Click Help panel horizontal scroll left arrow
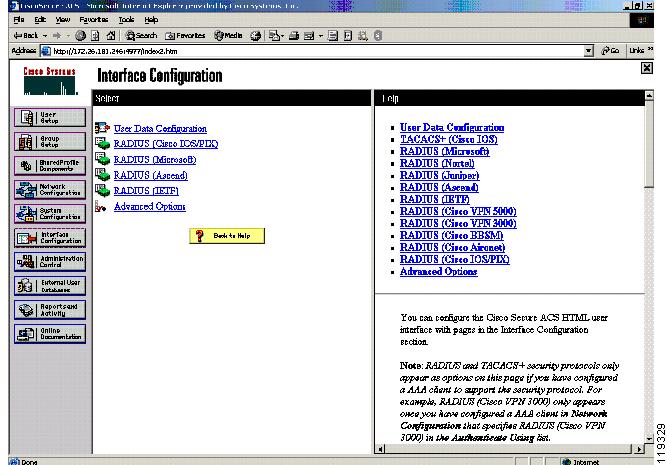Viewport: 667px width, 465px height. (380, 448)
